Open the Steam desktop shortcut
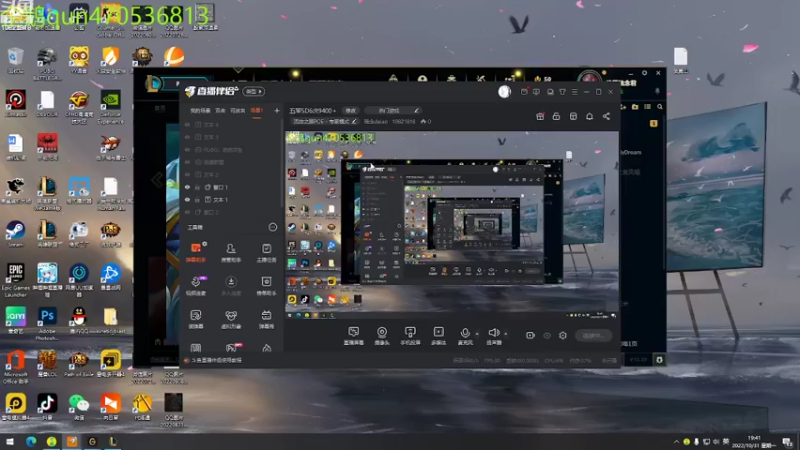This screenshot has height=450, width=800. click(x=15, y=234)
